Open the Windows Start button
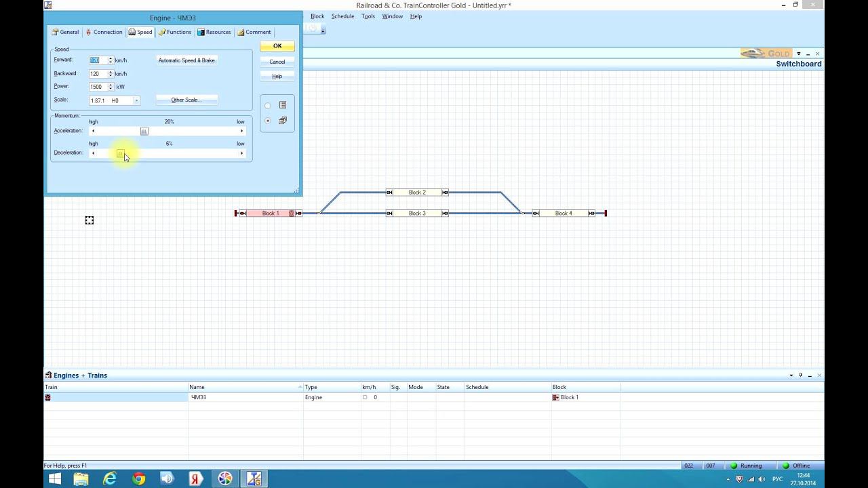This screenshot has height=488, width=868. [x=55, y=479]
